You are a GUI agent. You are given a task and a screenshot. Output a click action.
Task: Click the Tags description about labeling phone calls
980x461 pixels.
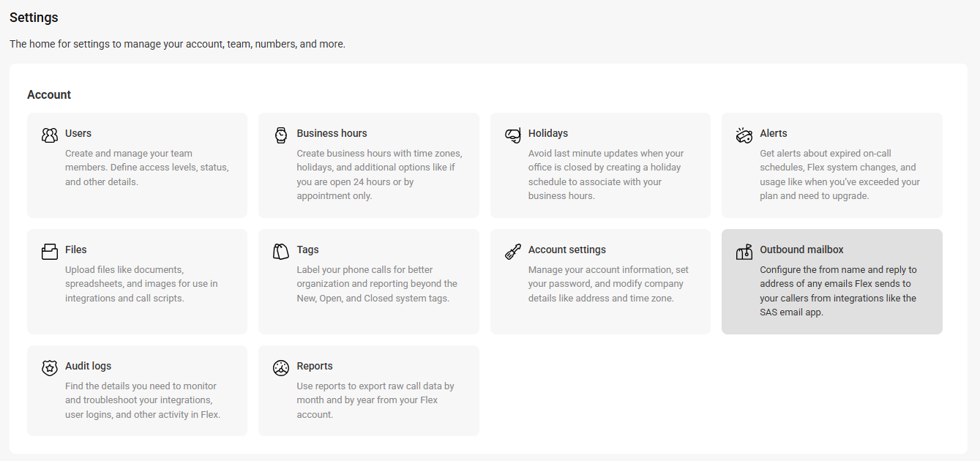[x=377, y=284]
